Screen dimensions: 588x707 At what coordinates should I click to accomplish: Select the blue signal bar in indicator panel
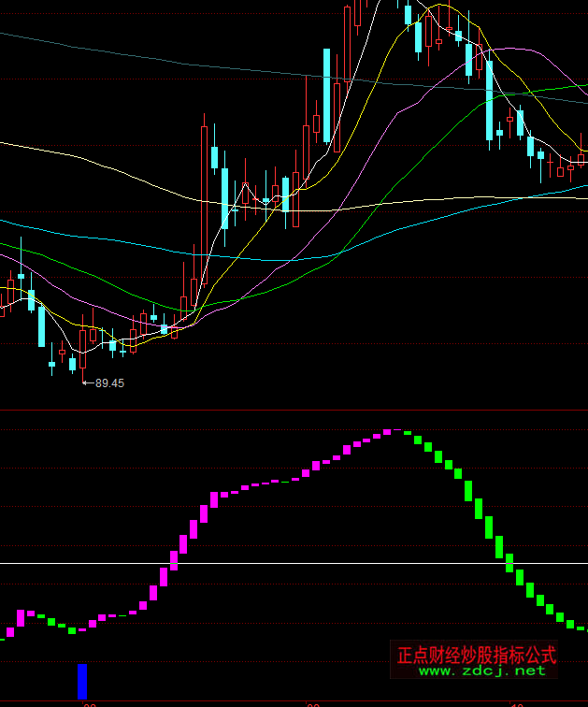(x=82, y=681)
